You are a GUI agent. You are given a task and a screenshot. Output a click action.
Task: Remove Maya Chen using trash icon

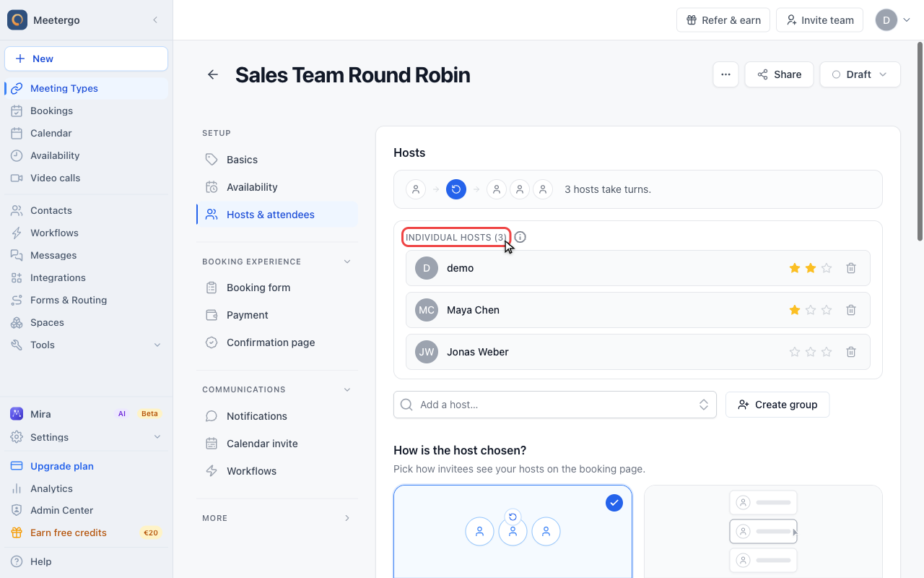[851, 310]
